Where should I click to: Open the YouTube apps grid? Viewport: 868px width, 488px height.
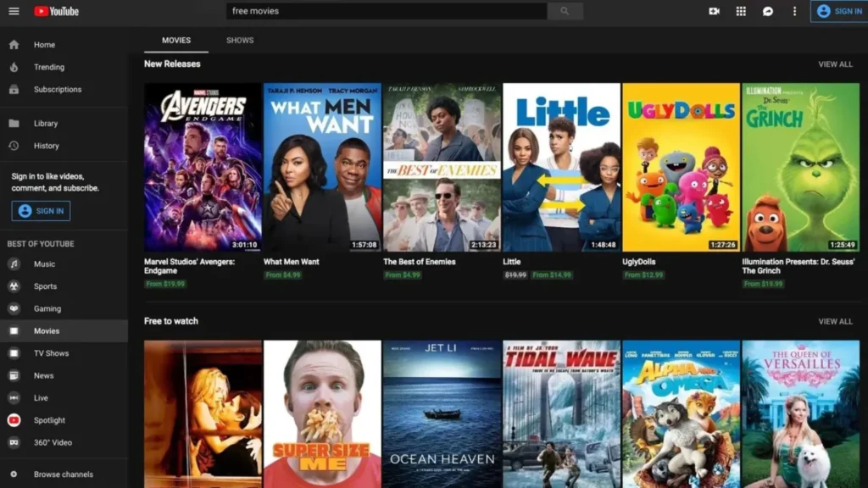tap(741, 11)
